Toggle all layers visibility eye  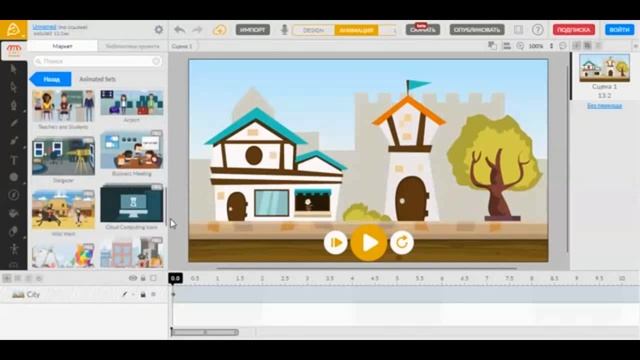pos(133,278)
